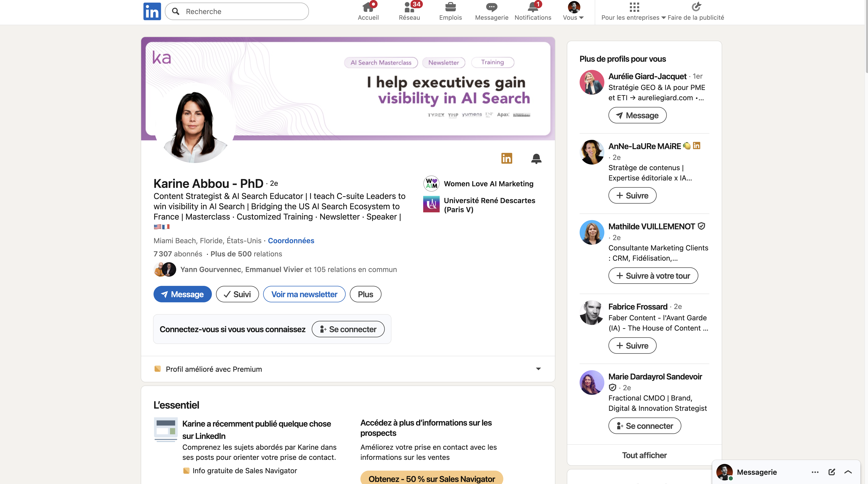The image size is (868, 484).
Task: Click Tout afficher for more profiles
Action: click(x=644, y=455)
